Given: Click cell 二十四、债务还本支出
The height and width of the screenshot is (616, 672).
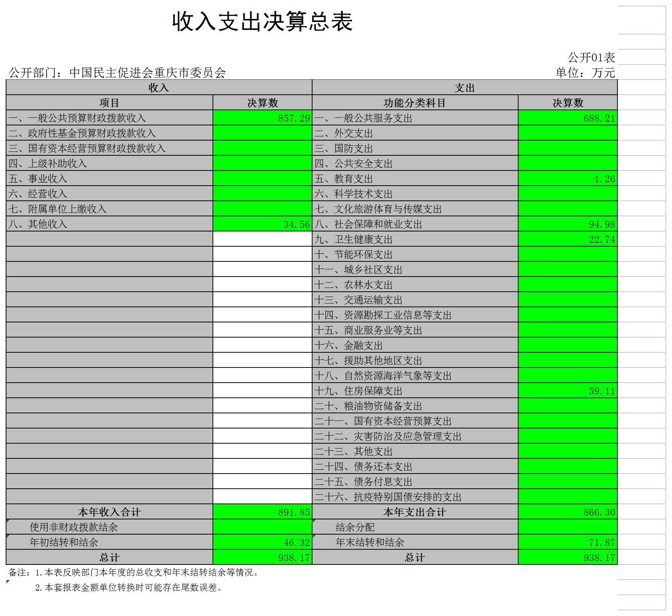Looking at the screenshot, I should coord(415,466).
